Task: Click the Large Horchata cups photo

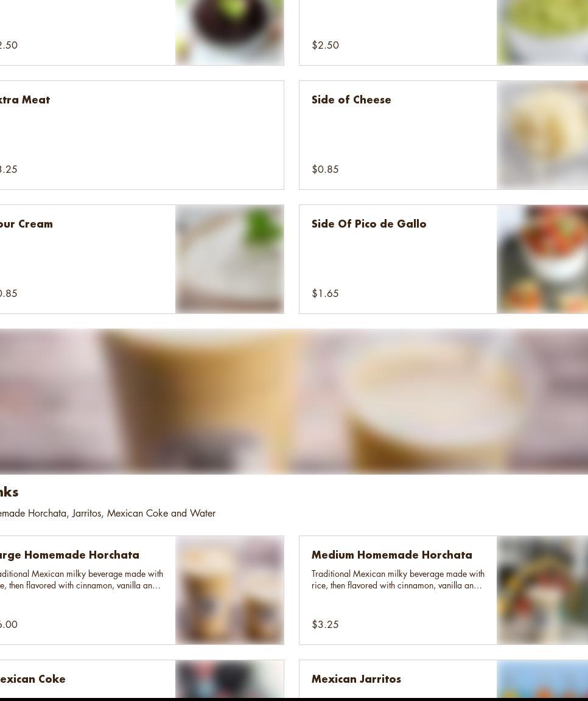Action: click(229, 590)
